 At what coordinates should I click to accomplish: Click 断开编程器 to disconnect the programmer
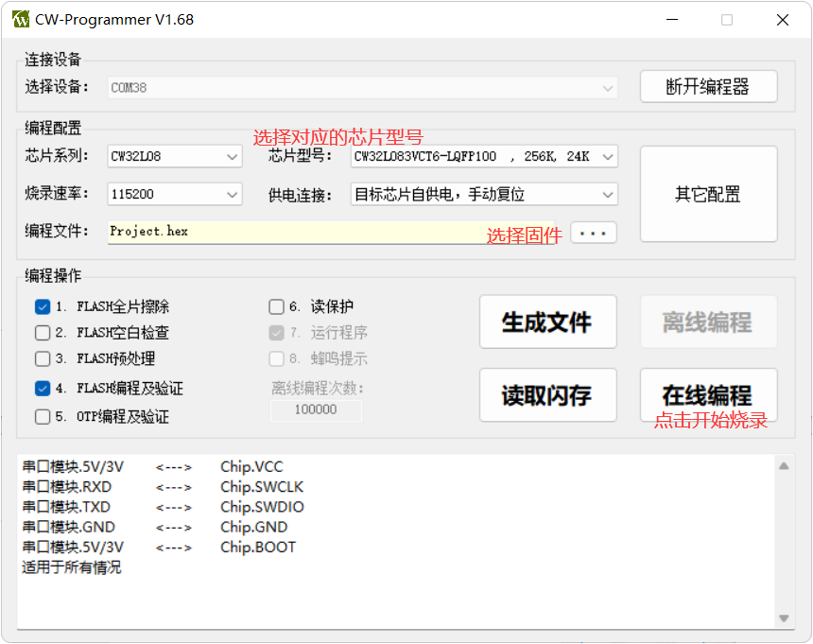(x=708, y=86)
